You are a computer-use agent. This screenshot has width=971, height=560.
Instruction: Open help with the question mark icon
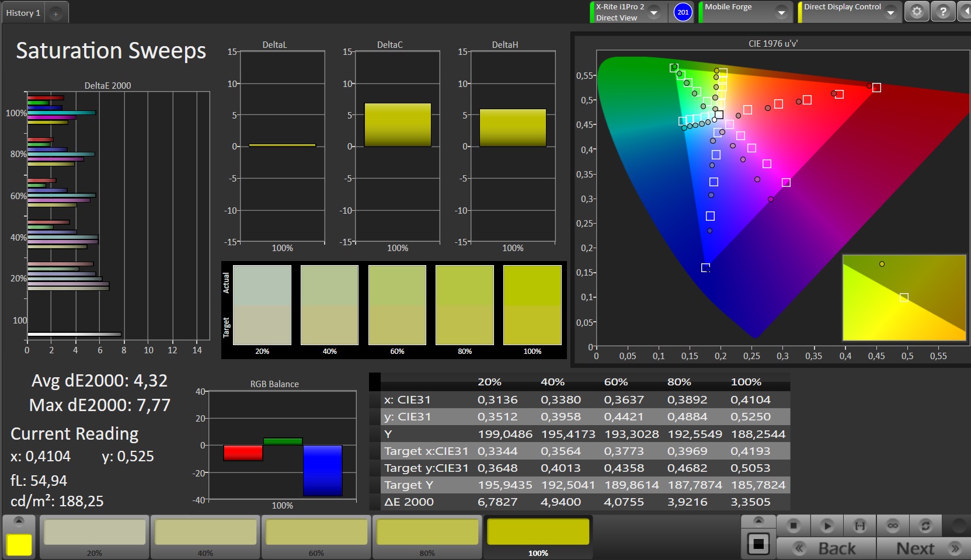(x=943, y=12)
